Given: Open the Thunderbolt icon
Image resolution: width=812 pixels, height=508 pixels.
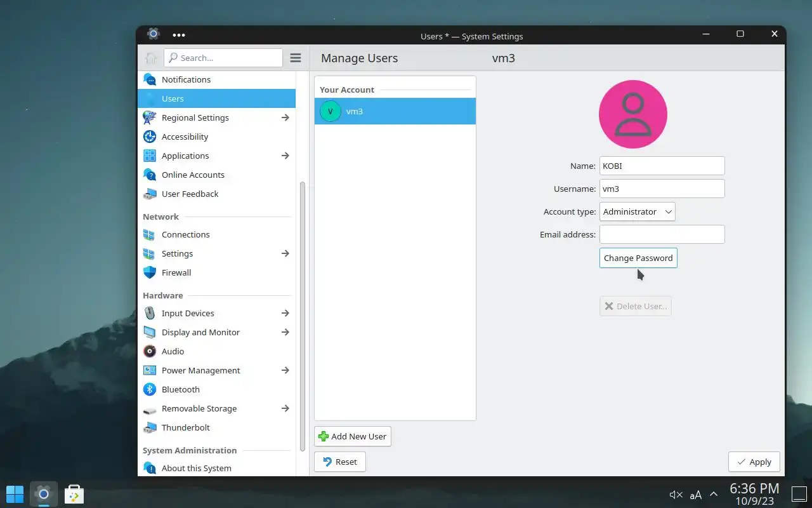Looking at the screenshot, I should (150, 427).
